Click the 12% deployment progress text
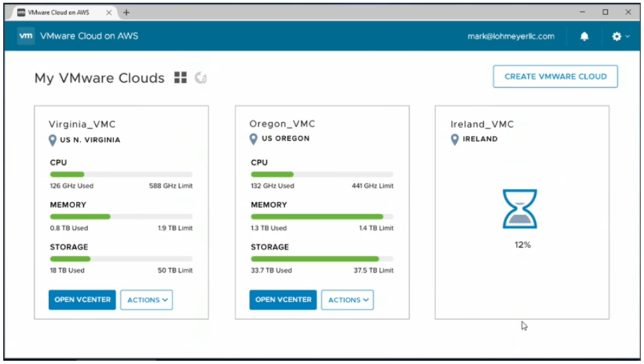 [523, 245]
